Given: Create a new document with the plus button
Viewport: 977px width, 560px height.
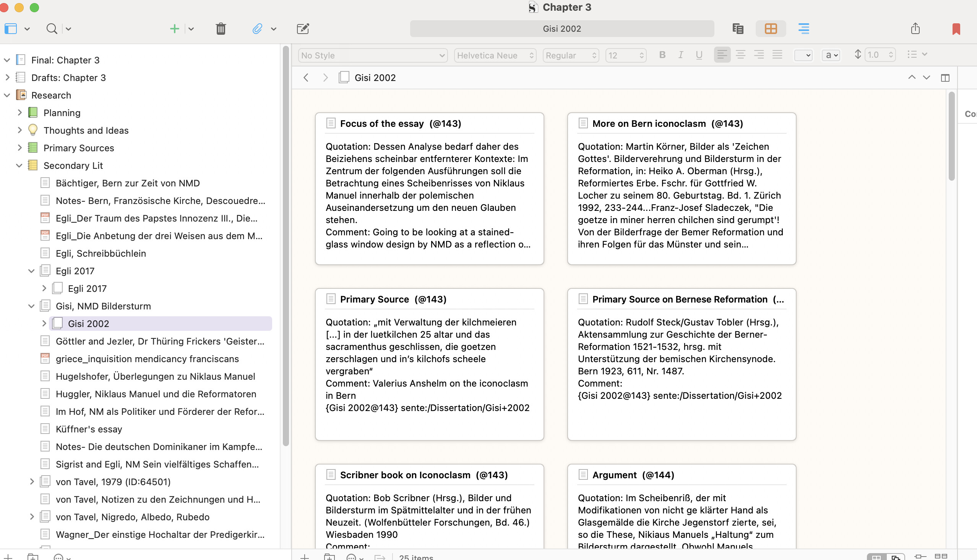Looking at the screenshot, I should coord(174,29).
